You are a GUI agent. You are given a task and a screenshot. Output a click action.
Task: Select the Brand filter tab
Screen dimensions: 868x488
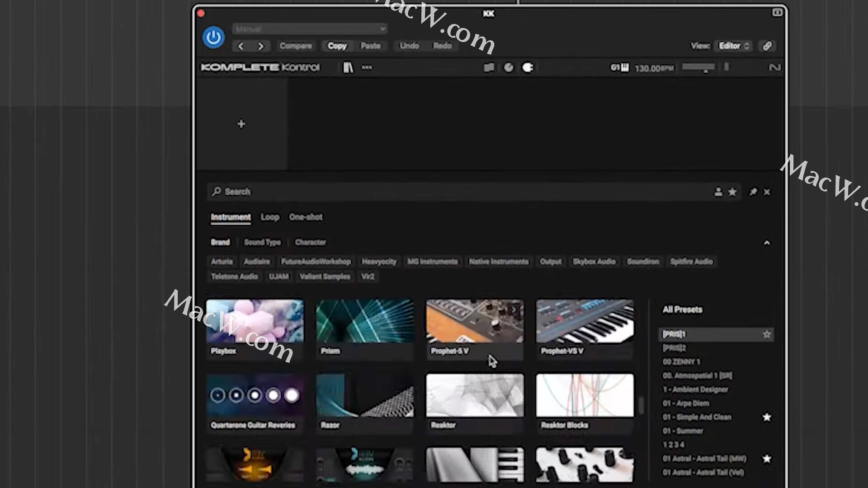[x=220, y=242]
